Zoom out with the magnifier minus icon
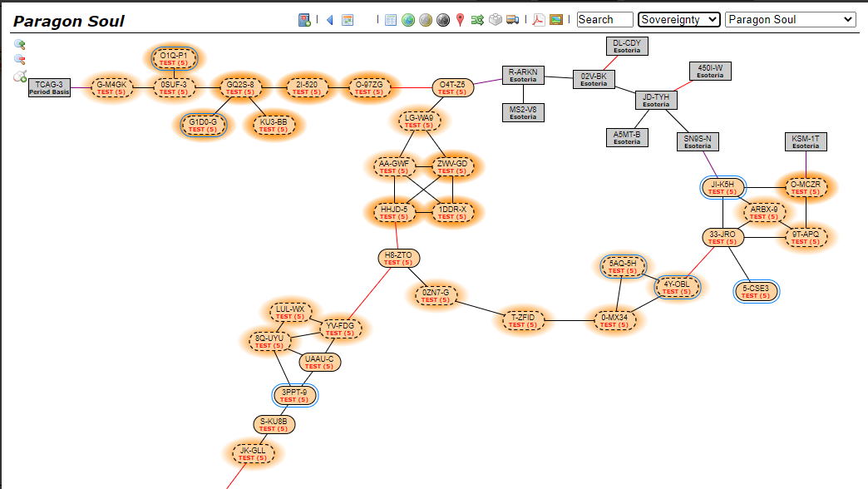The image size is (868, 489). coord(20,59)
